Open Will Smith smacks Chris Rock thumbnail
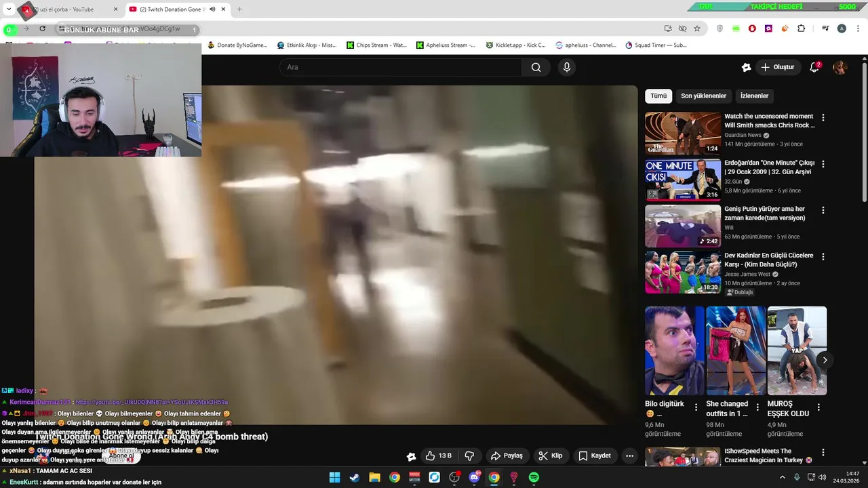 [683, 134]
